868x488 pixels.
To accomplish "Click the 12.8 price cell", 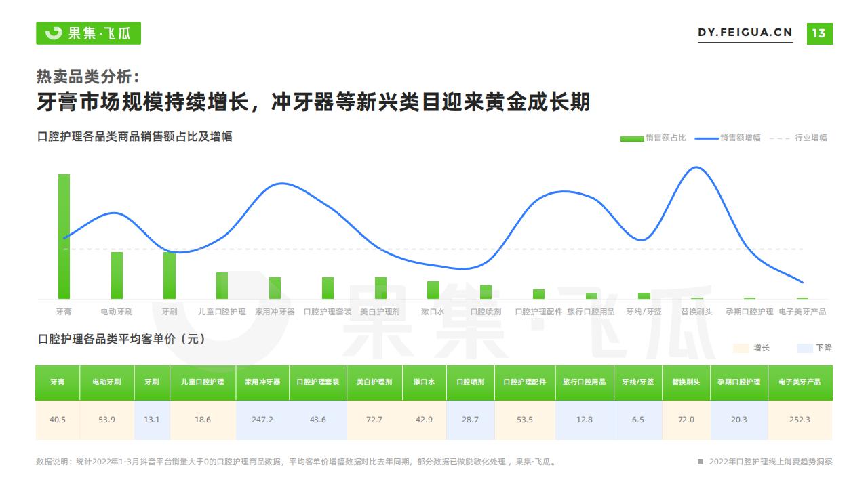I will [x=585, y=420].
